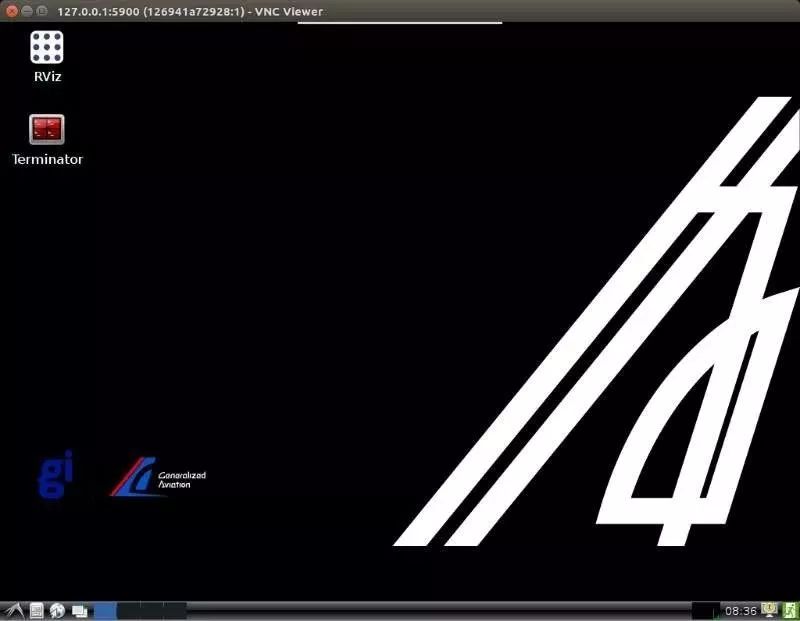Launch Terminator from the desktop
This screenshot has width=800, height=621.
tap(46, 129)
